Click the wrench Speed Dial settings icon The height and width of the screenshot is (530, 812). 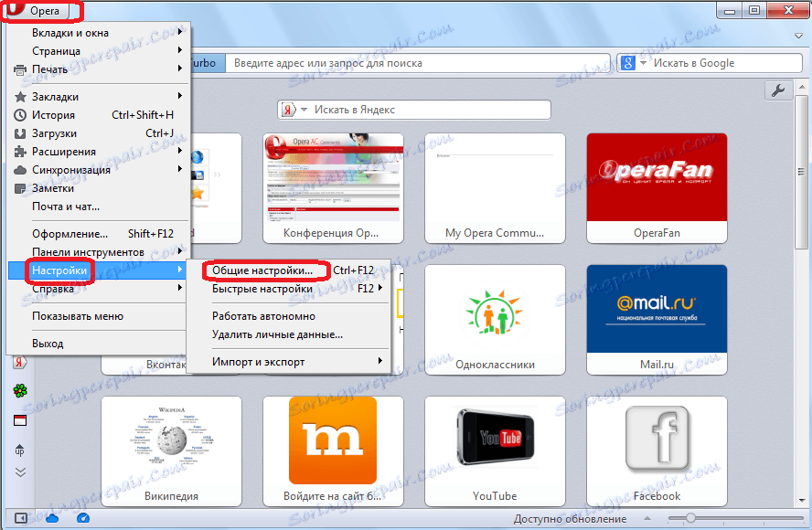tap(778, 90)
